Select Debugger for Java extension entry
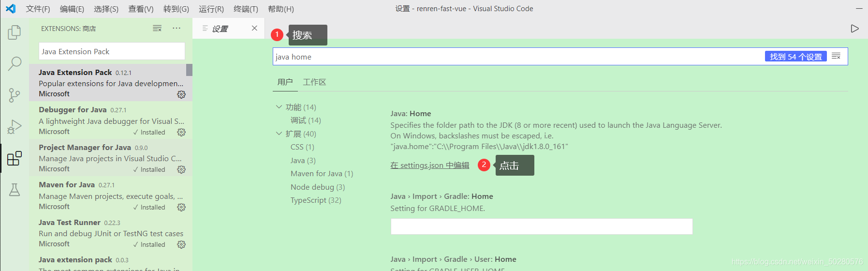Screen dimensions: 868x271 111,120
